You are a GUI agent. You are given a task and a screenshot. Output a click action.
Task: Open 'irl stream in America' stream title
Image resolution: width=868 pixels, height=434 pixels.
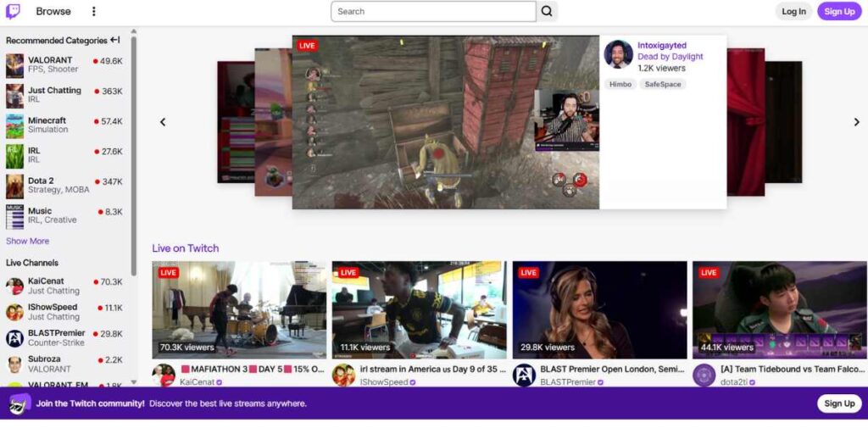point(433,370)
